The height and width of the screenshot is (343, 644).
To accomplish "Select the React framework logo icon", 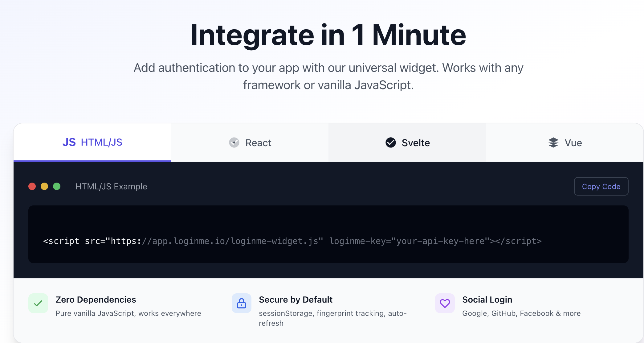I will point(234,143).
